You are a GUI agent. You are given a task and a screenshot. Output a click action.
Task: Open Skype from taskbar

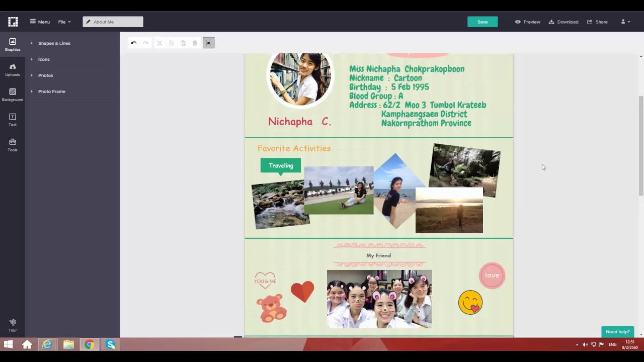point(111,344)
